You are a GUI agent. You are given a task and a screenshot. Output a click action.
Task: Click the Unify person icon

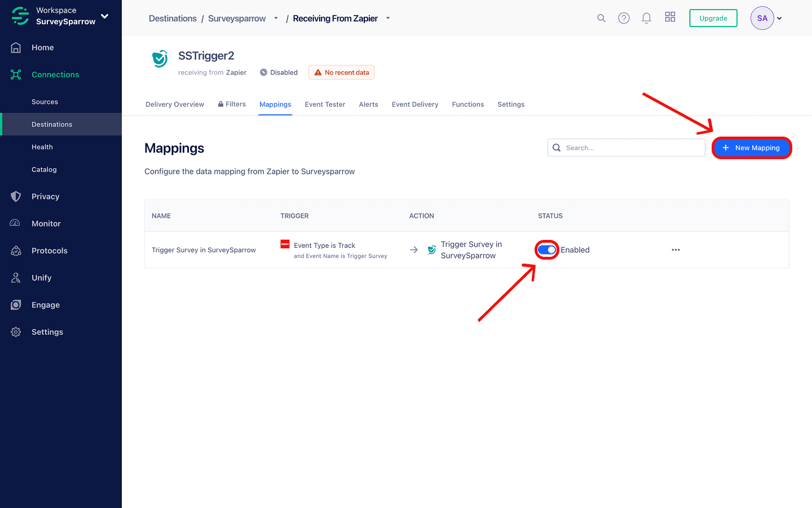(x=16, y=278)
